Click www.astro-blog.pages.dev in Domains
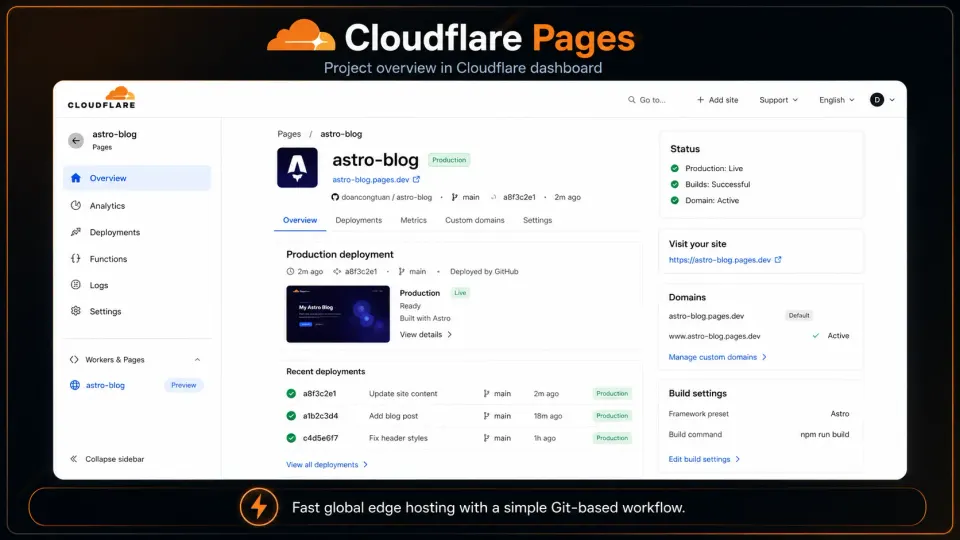 coord(714,336)
